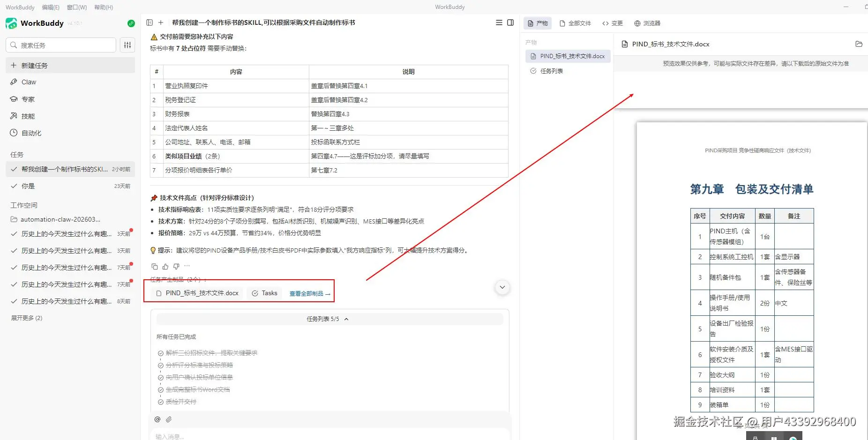868x440 pixels.
Task: Jump to bottom with the down-chevron button
Action: (x=502, y=287)
